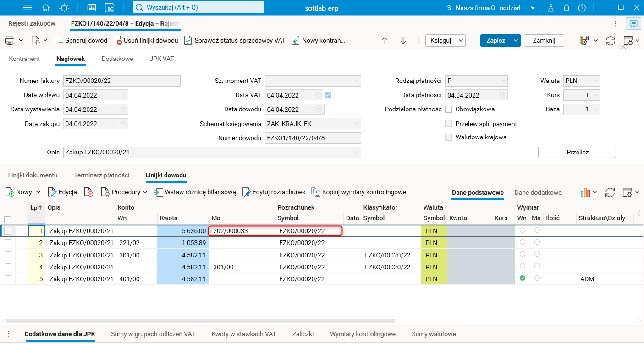Viewport: 644px width, 344px height.
Task: Click Wstaw różnicę bilansową icon
Action: [159, 192]
